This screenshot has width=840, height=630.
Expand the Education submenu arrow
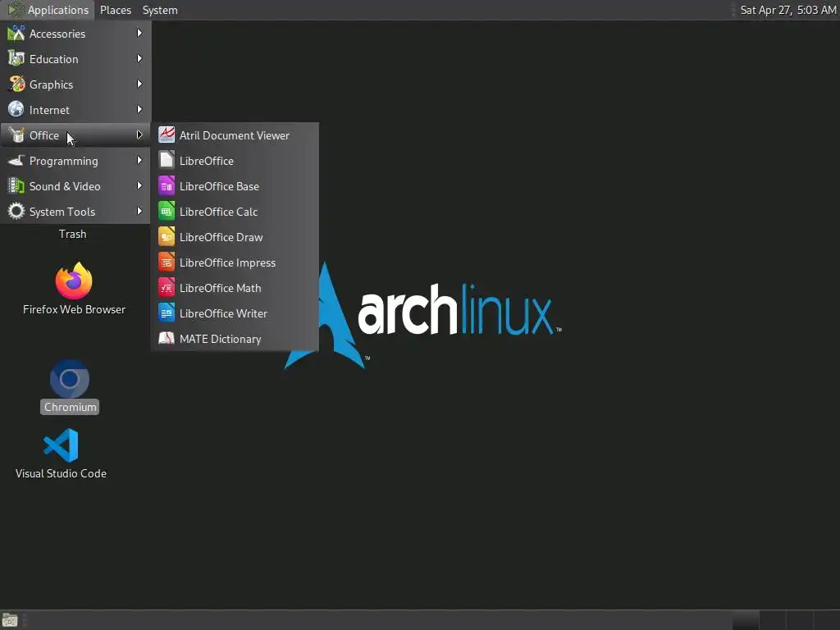click(x=139, y=58)
